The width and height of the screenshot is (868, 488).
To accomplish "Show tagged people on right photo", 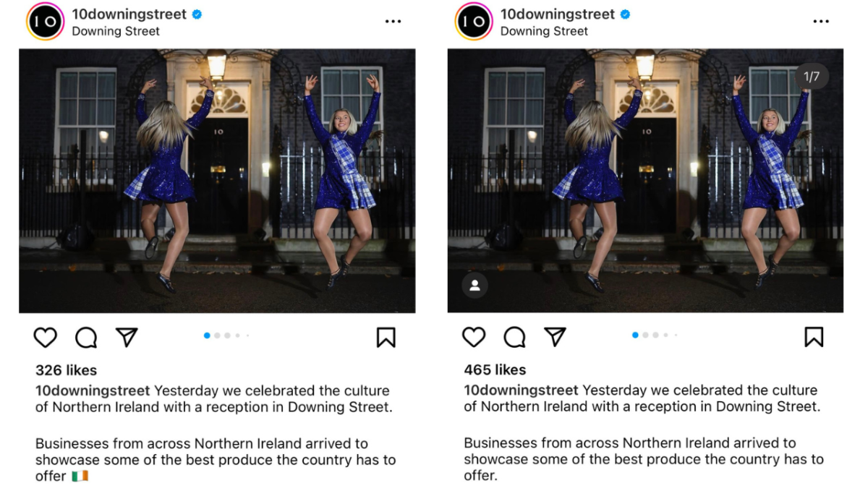I will pyautogui.click(x=475, y=286).
